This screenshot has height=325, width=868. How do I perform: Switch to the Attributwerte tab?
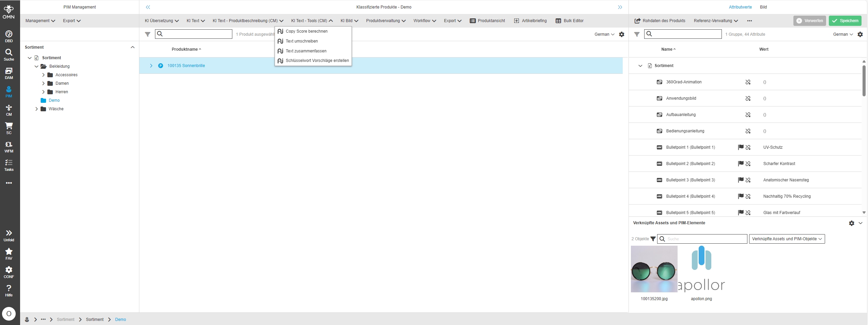(740, 7)
